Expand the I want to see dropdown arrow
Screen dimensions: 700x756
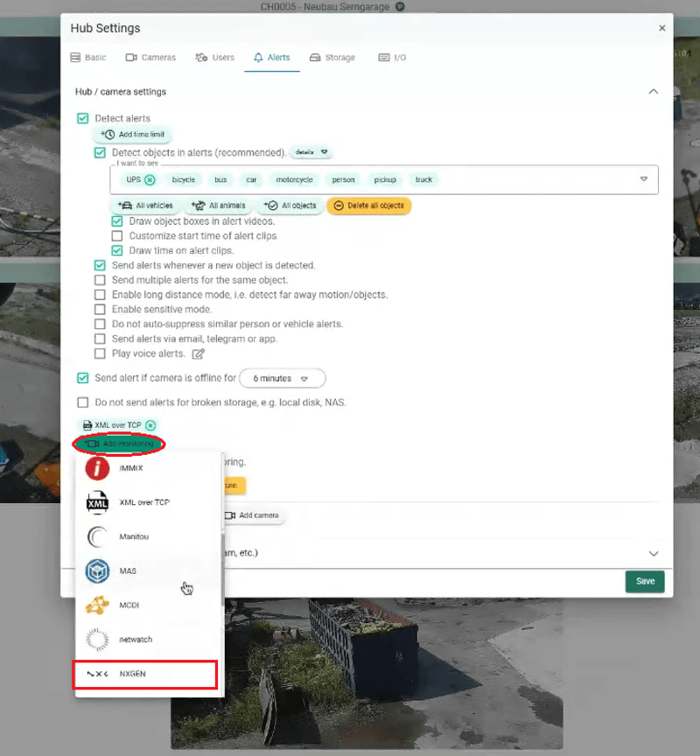pyautogui.click(x=644, y=178)
